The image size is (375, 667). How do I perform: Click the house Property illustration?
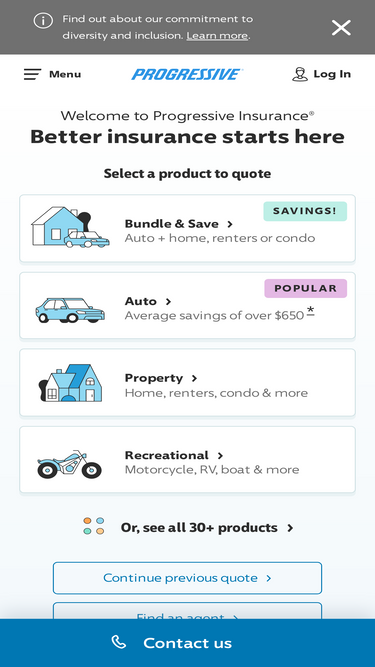click(x=71, y=383)
